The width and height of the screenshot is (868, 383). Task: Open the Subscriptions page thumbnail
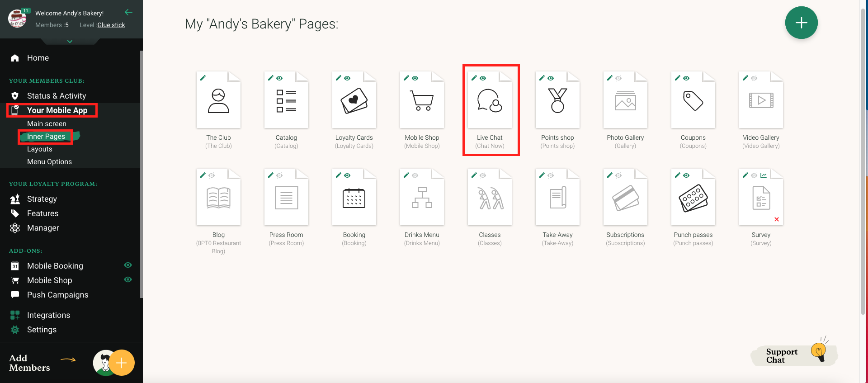click(625, 197)
